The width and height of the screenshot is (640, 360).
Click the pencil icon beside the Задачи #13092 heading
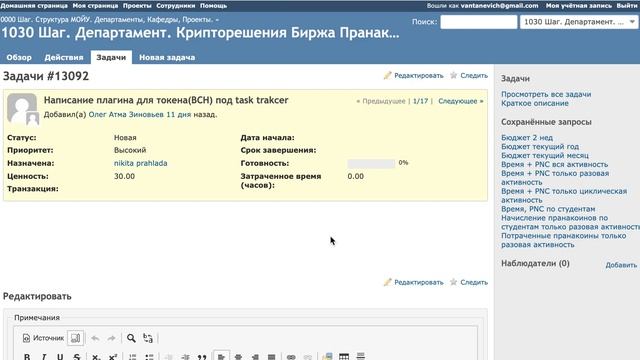pos(387,76)
